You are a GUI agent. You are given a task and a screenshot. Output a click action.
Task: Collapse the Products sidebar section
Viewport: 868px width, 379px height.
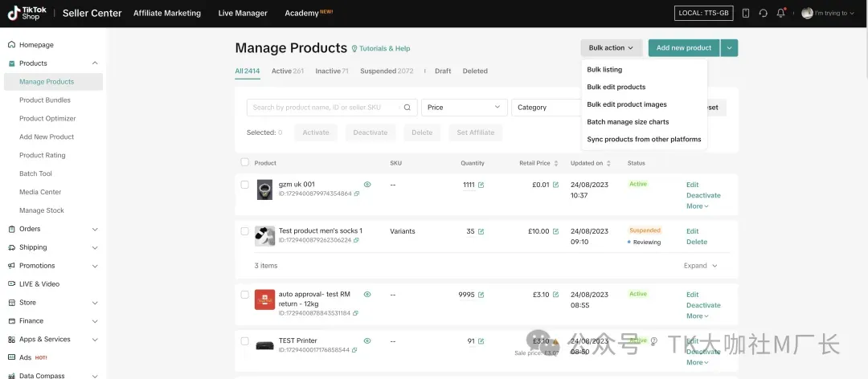pyautogui.click(x=95, y=63)
